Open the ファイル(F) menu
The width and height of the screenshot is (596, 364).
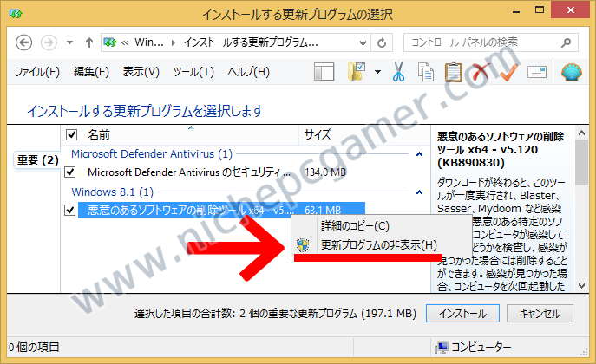[37, 72]
